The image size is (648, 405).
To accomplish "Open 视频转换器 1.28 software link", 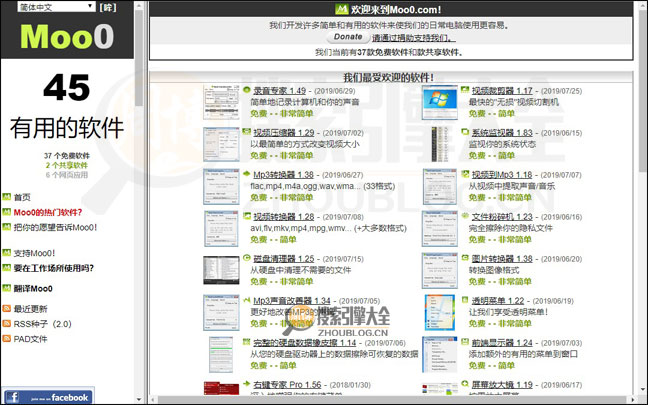I will [284, 217].
